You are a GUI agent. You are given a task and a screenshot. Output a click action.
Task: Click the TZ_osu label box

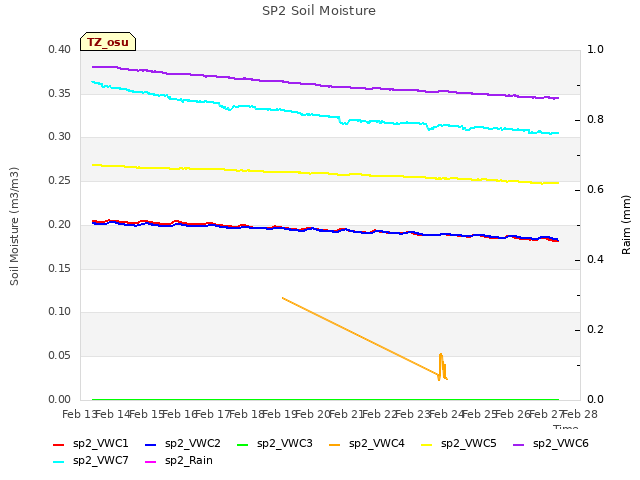tap(108, 42)
